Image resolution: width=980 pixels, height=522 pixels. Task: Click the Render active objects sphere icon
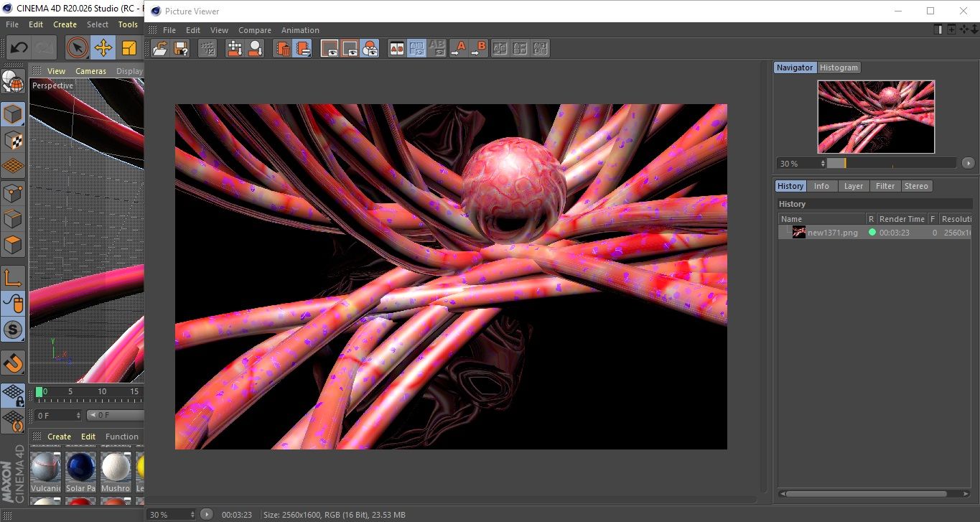[255, 48]
